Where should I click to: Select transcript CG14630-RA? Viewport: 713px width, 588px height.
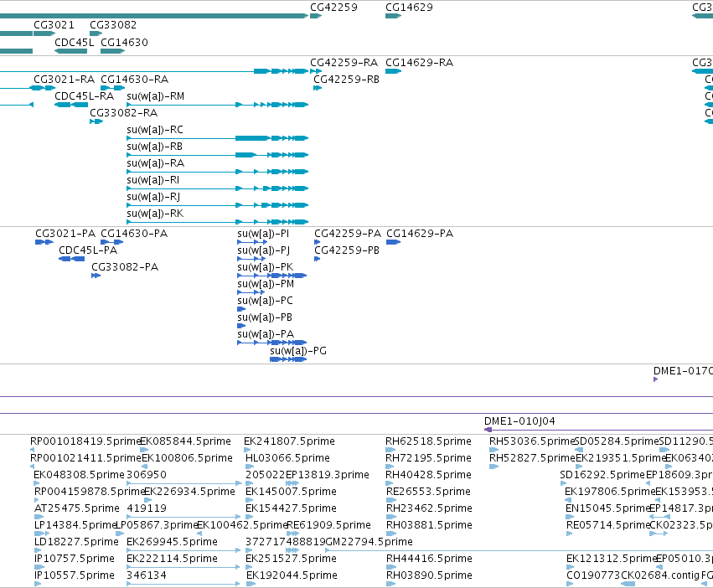[135, 79]
